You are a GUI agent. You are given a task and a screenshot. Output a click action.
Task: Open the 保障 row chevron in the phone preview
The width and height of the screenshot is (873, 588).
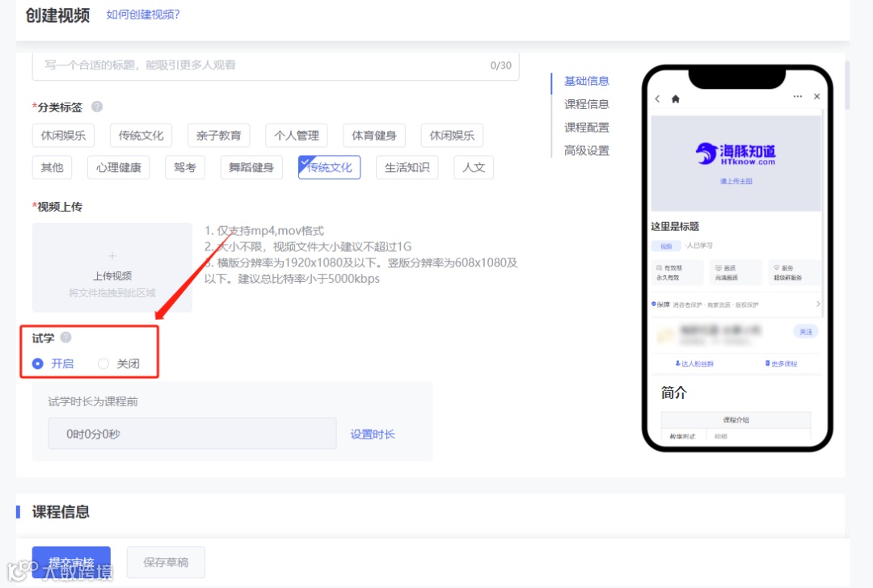pos(818,304)
